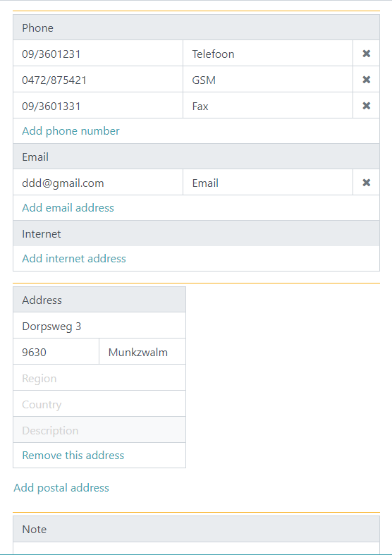Edit the ddd@gmail.com email field
392x555 pixels.
click(x=98, y=183)
